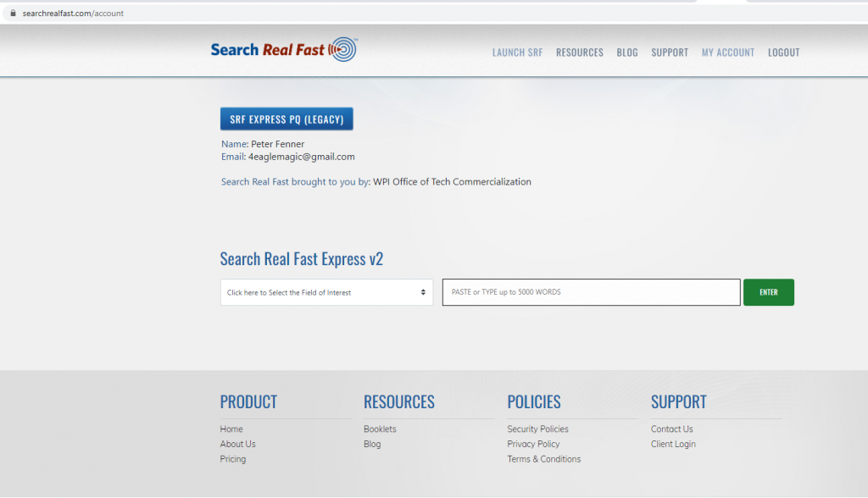Click WPI Office of Tech Commercialization text
Image resolution: width=868 pixels, height=498 pixels.
(x=452, y=181)
